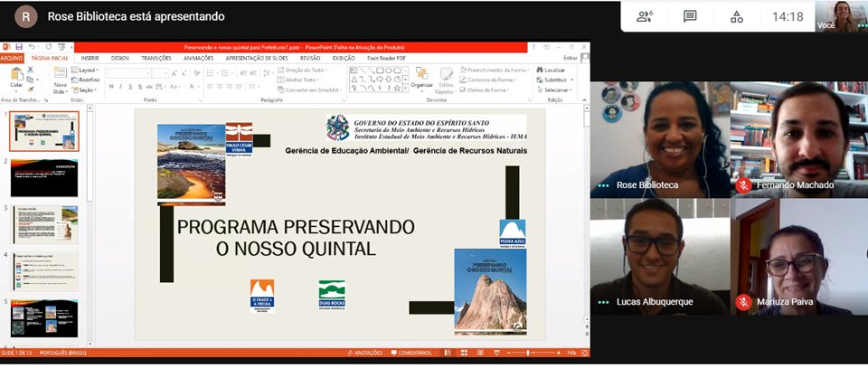
Task: Click the Novo Slide icon
Action: pyautogui.click(x=60, y=80)
